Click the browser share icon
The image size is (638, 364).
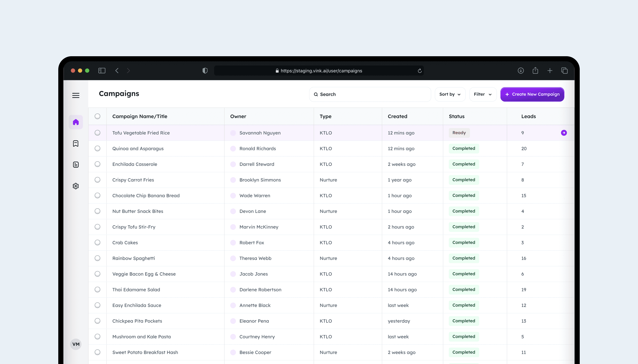[535, 71]
